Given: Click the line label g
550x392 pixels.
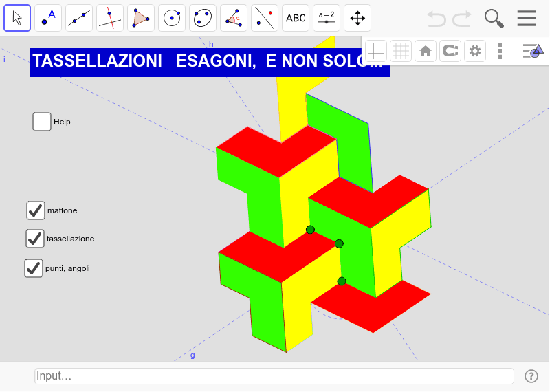Looking at the screenshot, I should pyautogui.click(x=192, y=356).
